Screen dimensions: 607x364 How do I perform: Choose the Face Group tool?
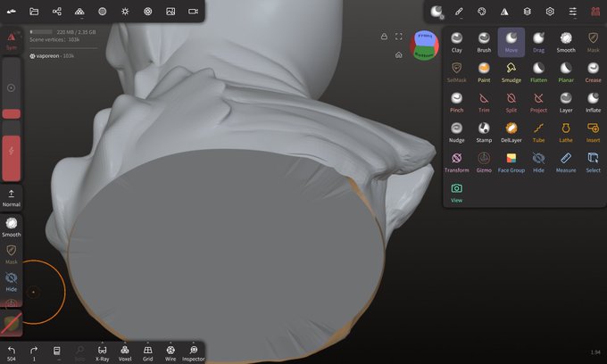coord(511,162)
